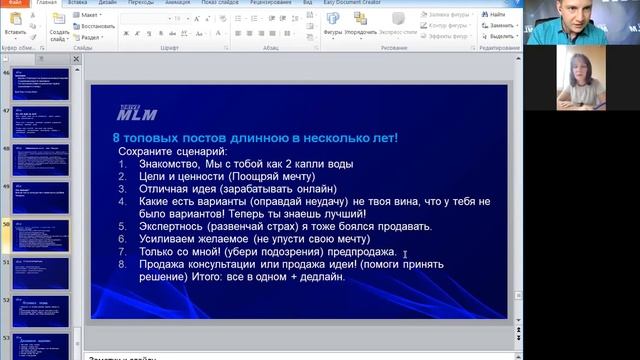Open the Заливка фигуры (Shape Fill) dropdown
640x360 pixels.
(x=447, y=14)
